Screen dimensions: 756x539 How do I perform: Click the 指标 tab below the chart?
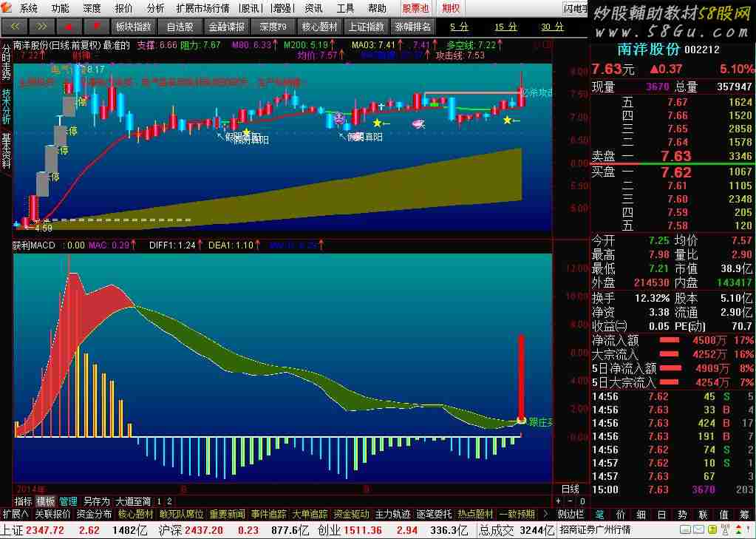tap(23, 501)
